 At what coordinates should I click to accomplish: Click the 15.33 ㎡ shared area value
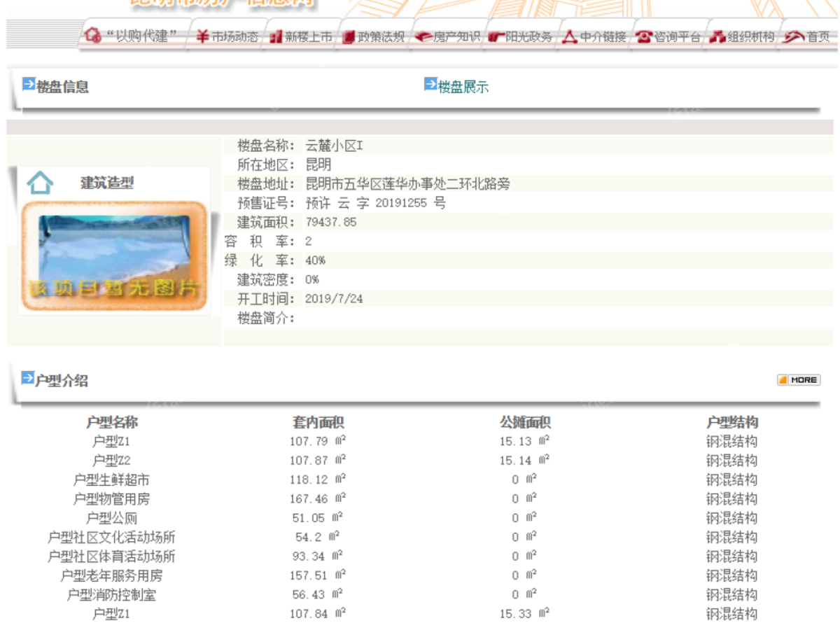pos(525,614)
